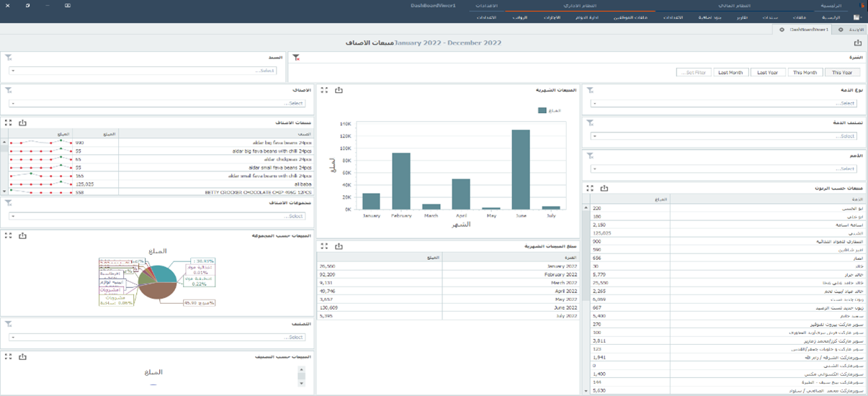Click the Set Filter period button
This screenshot has width=868, height=396.
[x=694, y=72]
